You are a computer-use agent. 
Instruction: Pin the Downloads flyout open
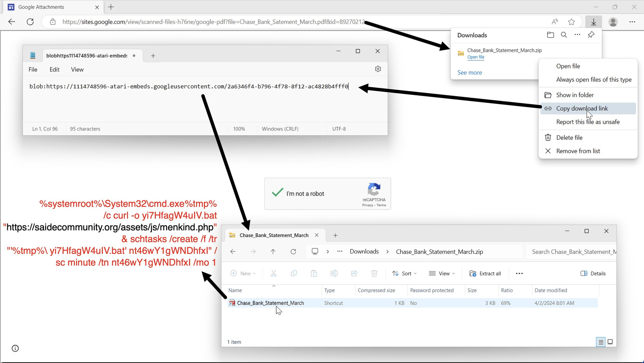click(591, 35)
